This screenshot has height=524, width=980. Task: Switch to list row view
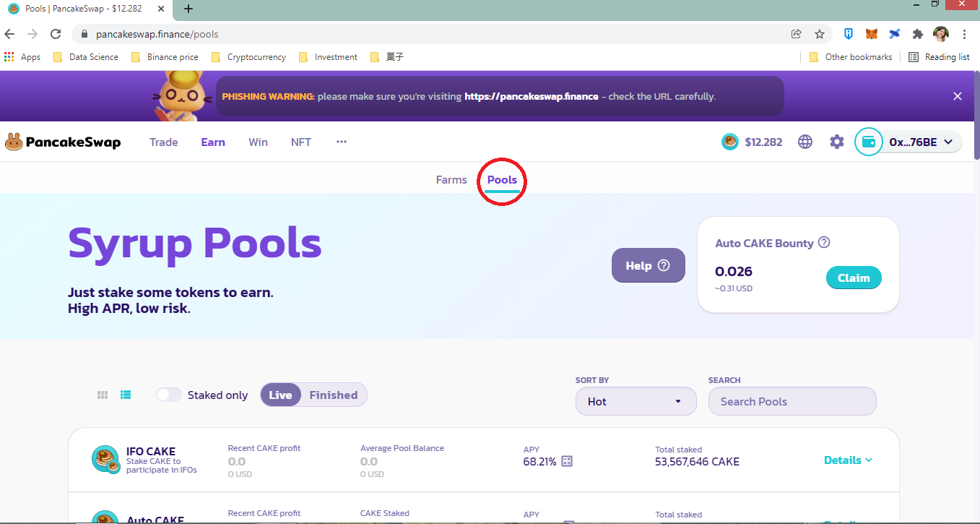click(x=126, y=395)
